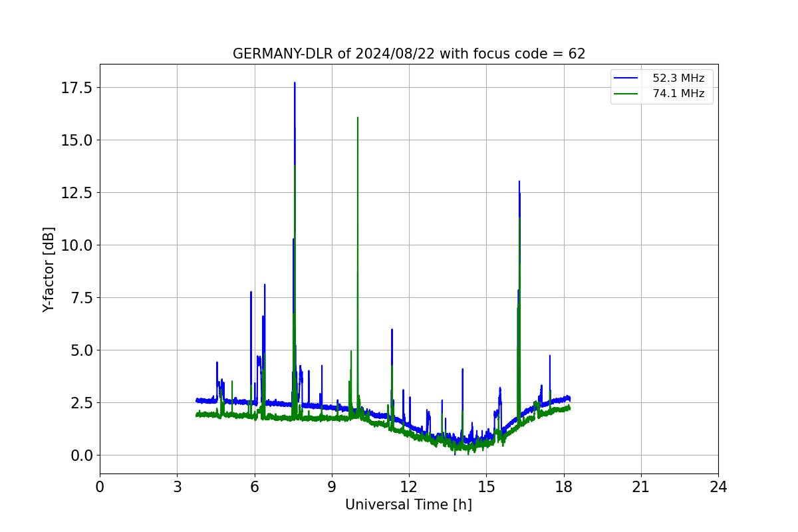Select the 74.1 MHz legend label
The width and height of the screenshot is (798, 532).
coord(678,94)
